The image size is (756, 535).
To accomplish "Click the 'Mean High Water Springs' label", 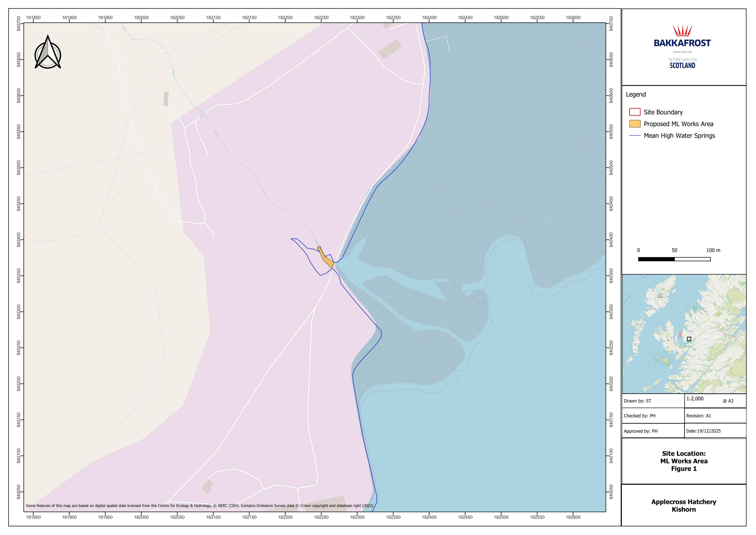I will (680, 135).
